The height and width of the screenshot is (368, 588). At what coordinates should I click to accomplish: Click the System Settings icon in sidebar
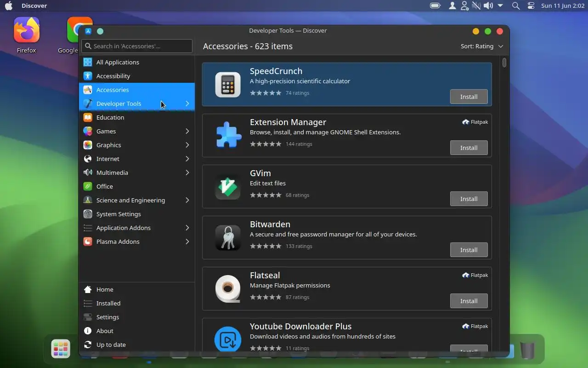coord(88,214)
